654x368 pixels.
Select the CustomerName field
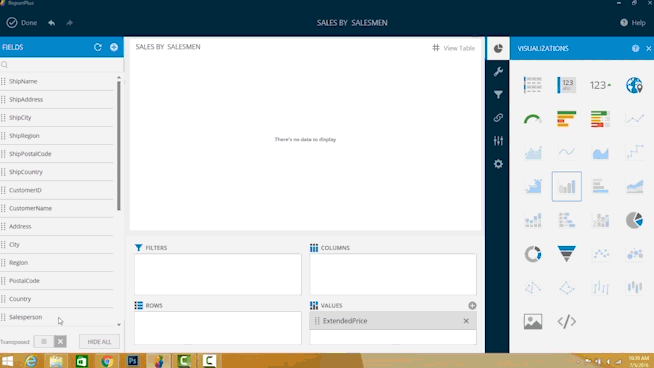(57, 208)
